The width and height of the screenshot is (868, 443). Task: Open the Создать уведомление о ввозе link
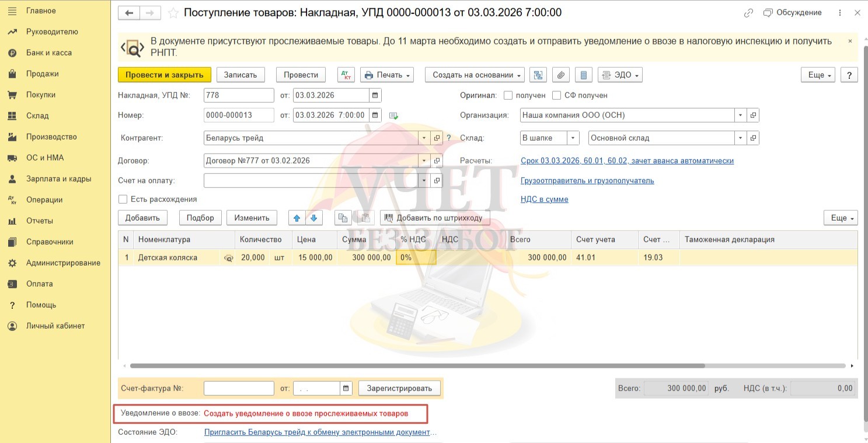pyautogui.click(x=306, y=413)
